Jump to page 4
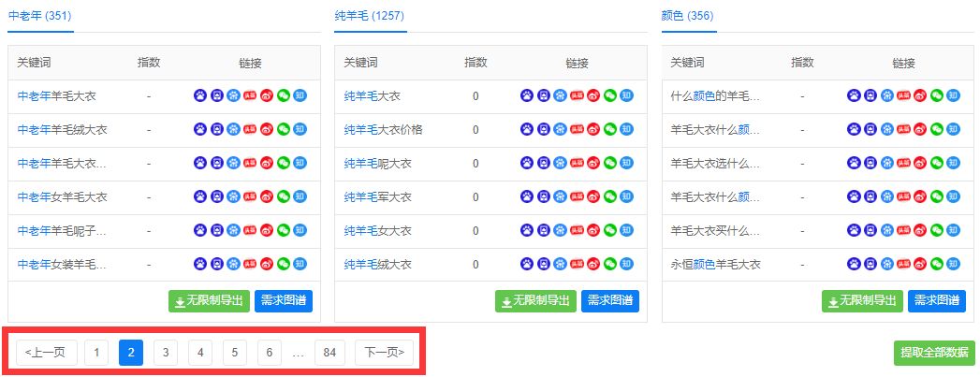This screenshot has height=377, width=980. (200, 353)
